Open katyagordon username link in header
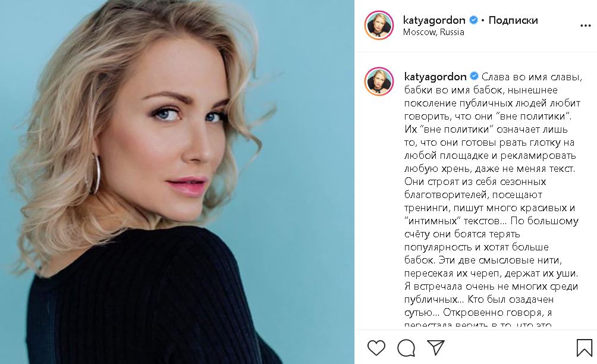Screen dimensions: 597x364 434,20
